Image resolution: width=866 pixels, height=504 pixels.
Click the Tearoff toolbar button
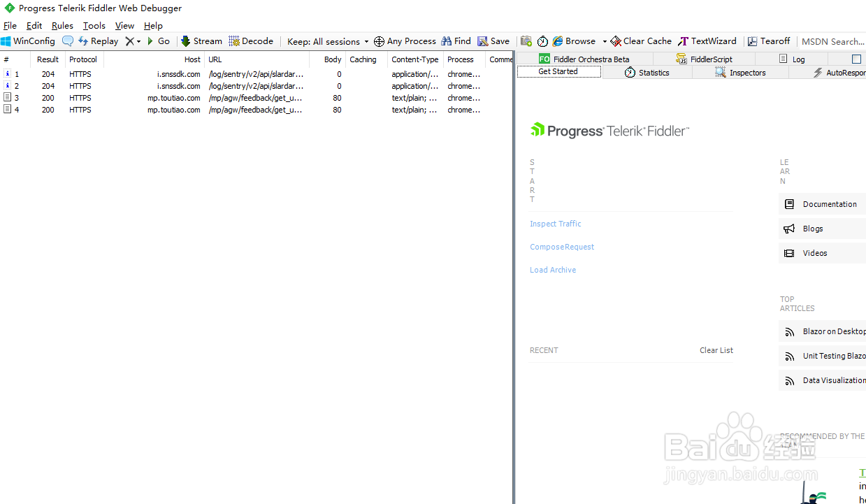click(x=768, y=41)
